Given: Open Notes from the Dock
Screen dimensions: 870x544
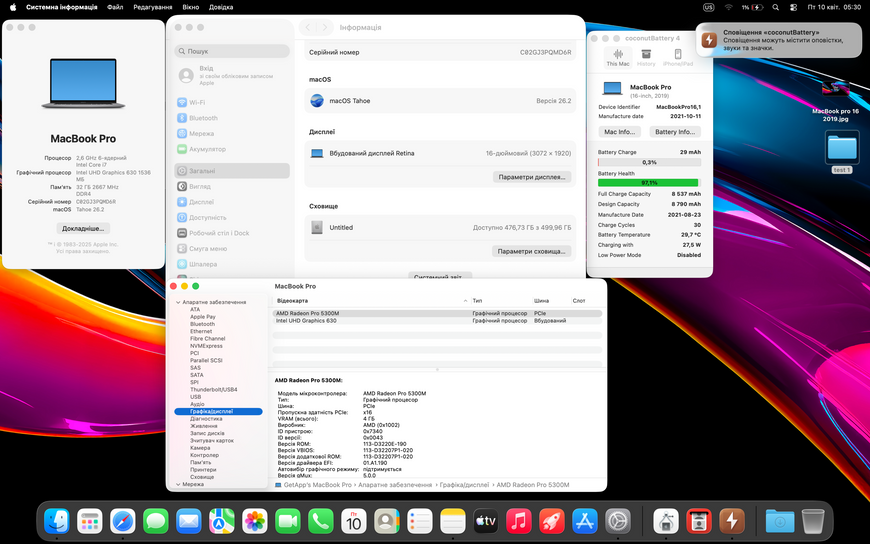Looking at the screenshot, I should coord(453,521).
